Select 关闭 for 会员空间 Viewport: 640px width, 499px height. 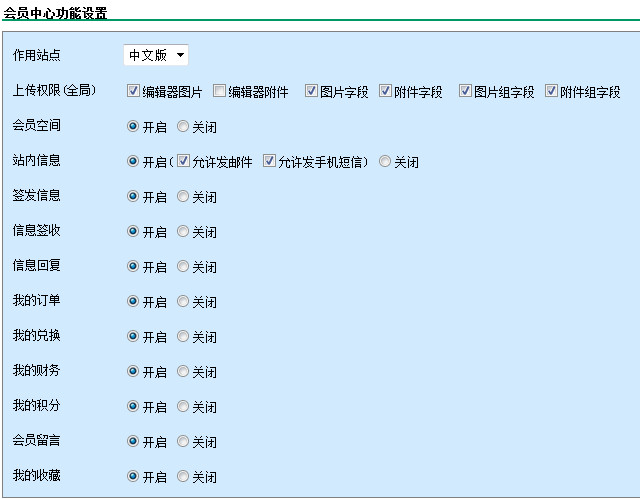(x=183, y=126)
